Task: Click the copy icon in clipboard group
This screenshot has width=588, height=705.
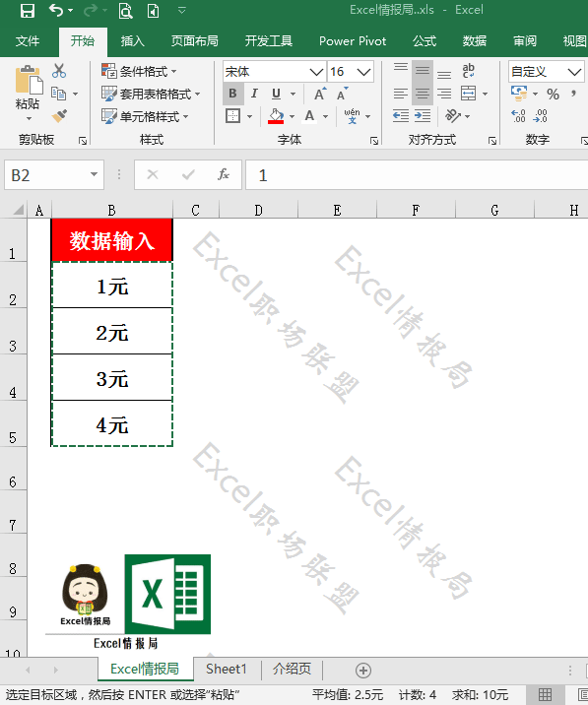Action: [x=58, y=94]
